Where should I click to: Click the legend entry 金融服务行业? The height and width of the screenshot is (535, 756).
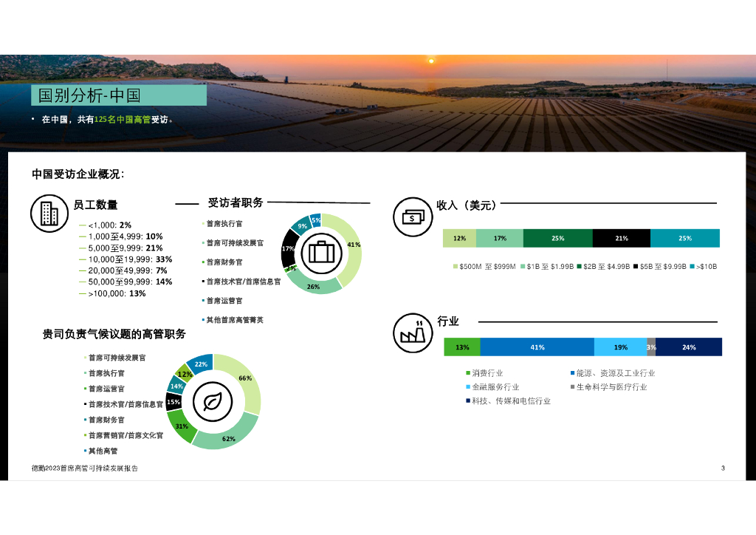pyautogui.click(x=492, y=387)
